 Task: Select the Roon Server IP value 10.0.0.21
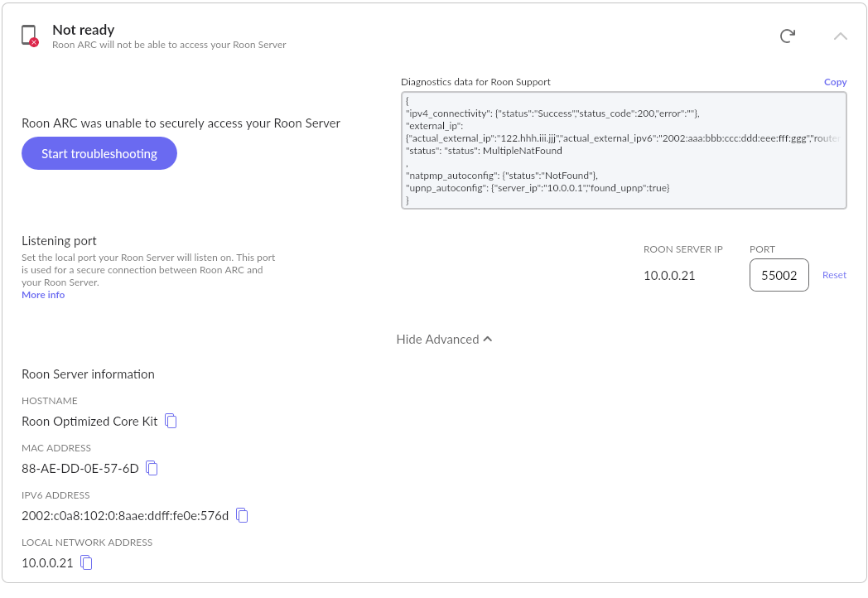point(668,276)
